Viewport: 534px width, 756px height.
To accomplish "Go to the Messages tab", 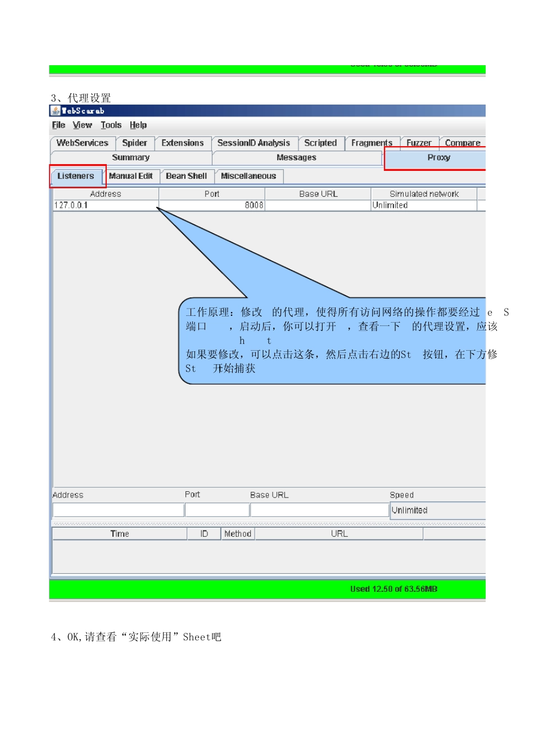I will (297, 158).
